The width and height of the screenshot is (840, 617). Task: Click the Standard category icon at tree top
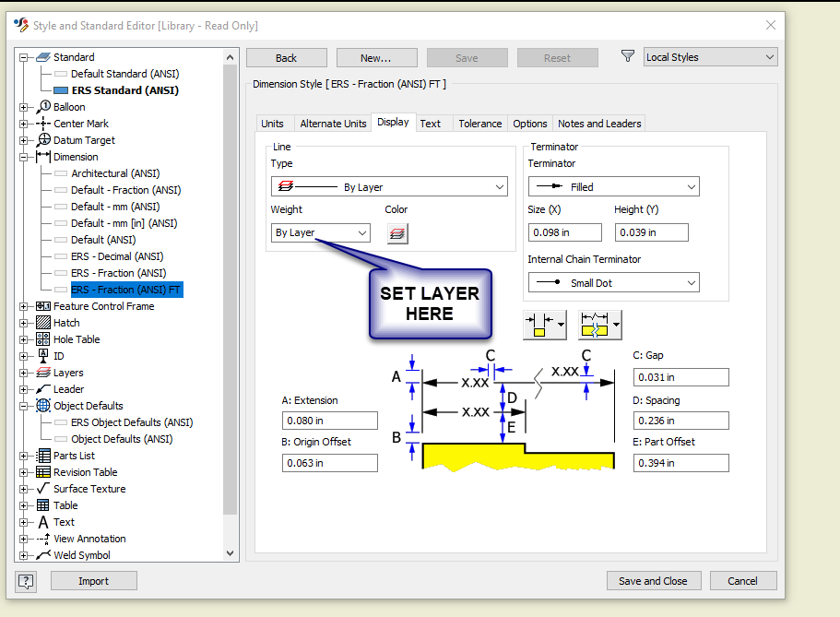[x=43, y=57]
